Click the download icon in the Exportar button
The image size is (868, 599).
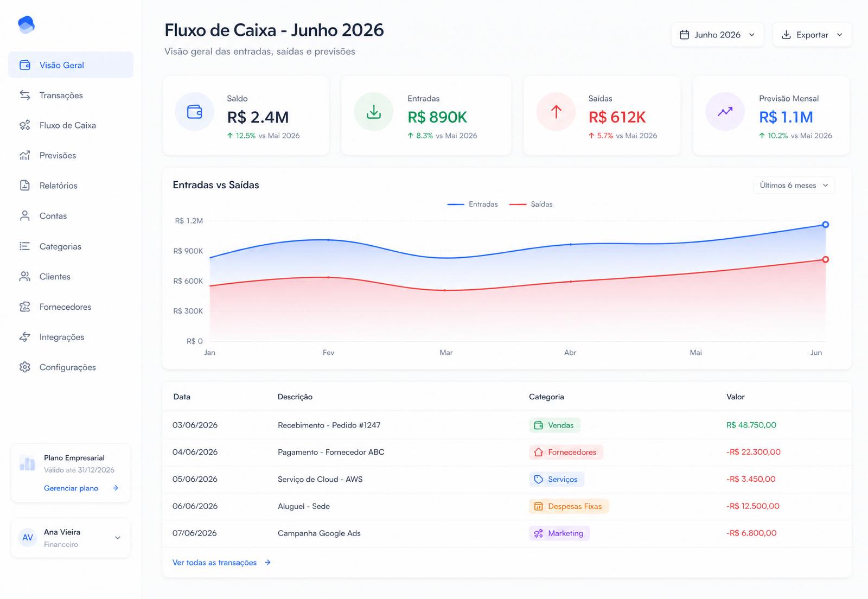click(786, 35)
